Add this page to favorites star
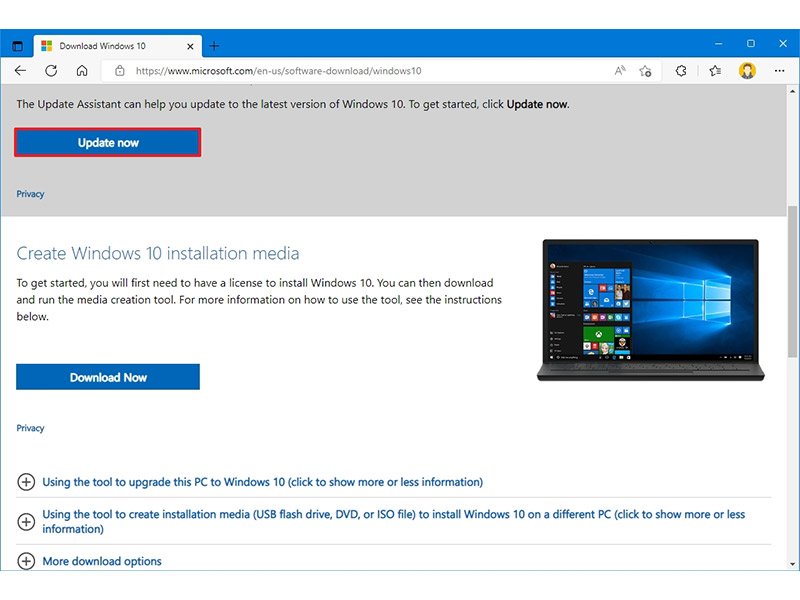800x600 pixels. coord(645,71)
